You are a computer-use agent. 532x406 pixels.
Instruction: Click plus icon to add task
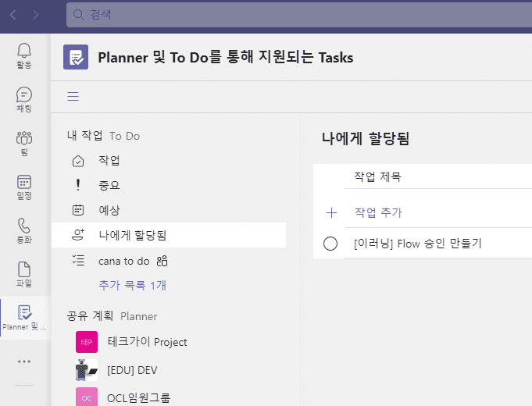coord(331,212)
